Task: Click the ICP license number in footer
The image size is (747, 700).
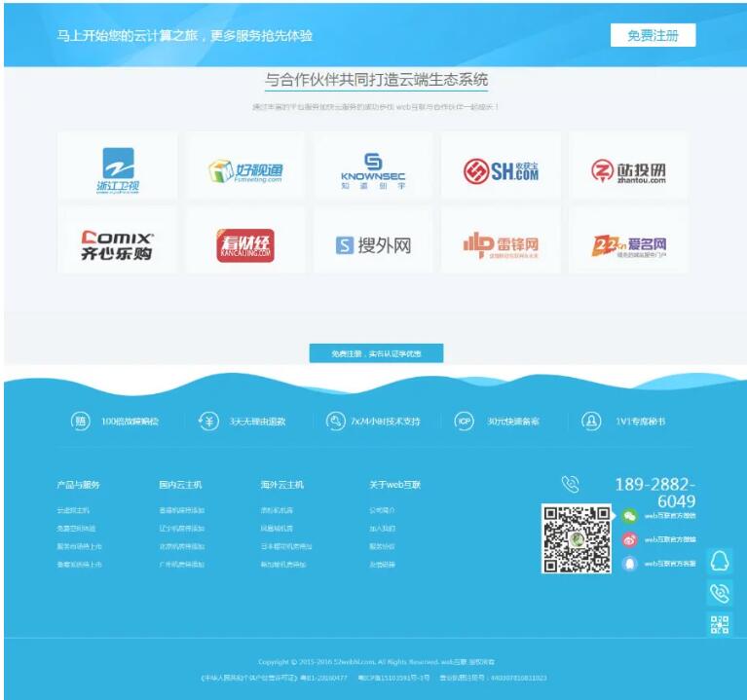Action: (394, 678)
